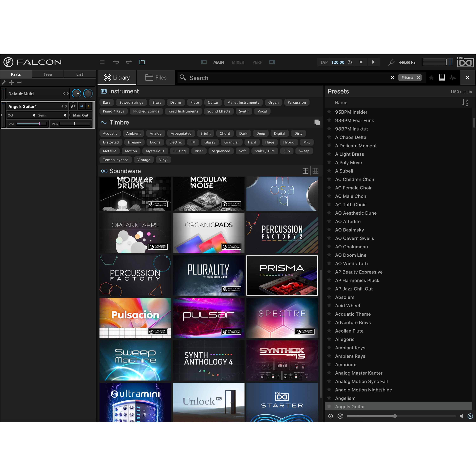Filter by Granular timbre tag
Image resolution: width=476 pixels, height=476 pixels.
[231, 142]
